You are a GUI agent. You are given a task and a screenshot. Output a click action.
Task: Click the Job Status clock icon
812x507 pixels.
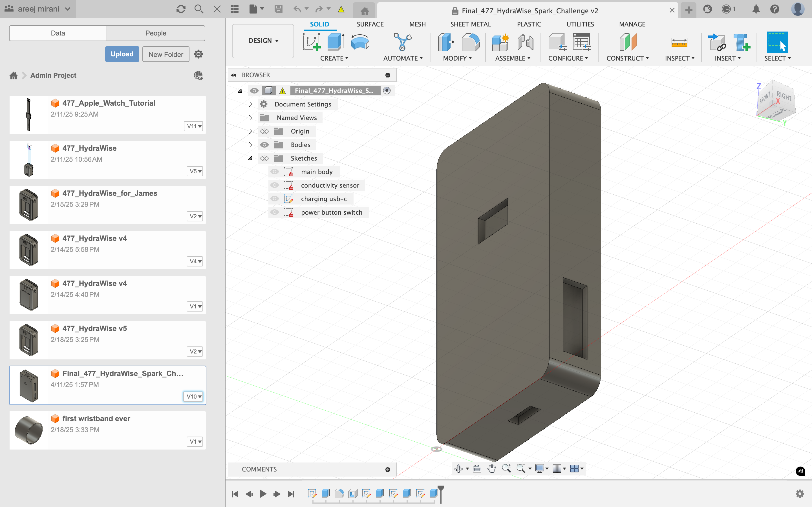coord(726,9)
